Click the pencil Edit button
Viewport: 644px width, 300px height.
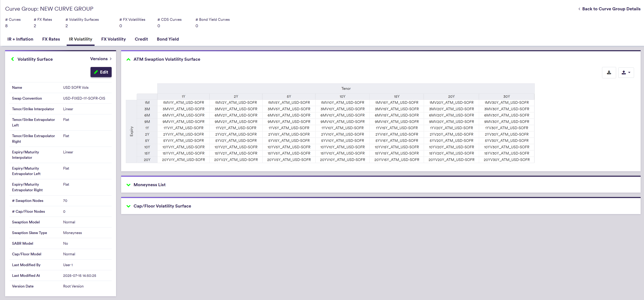[101, 72]
